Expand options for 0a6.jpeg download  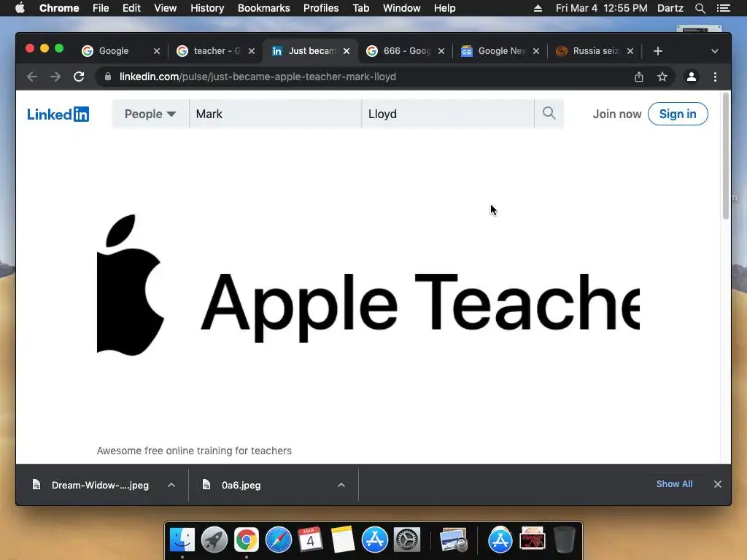click(341, 485)
